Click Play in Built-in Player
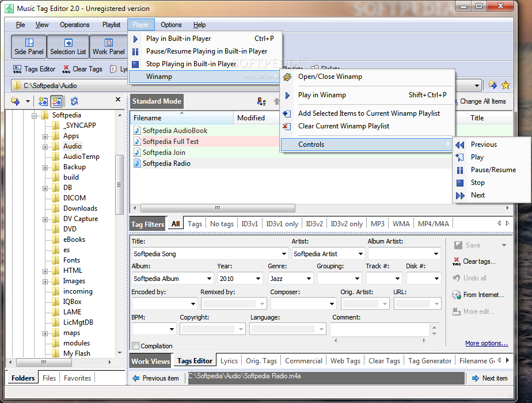The height and width of the screenshot is (403, 532). tap(205, 39)
